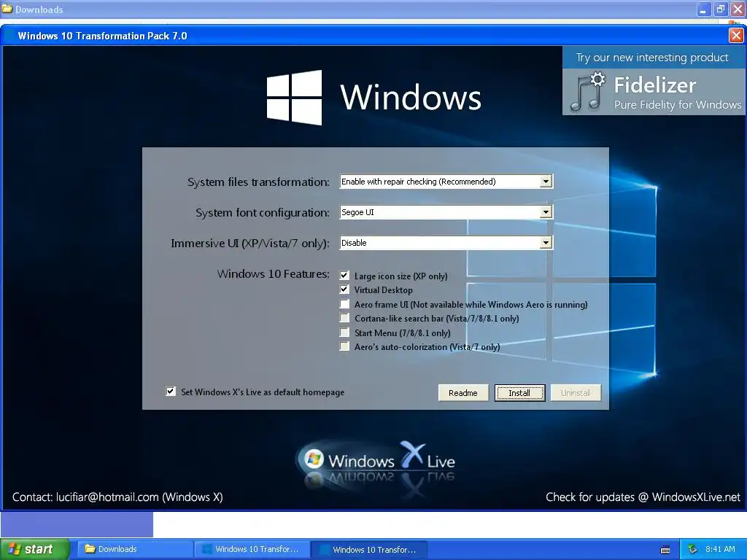This screenshot has height=560, width=747.
Task: Click the Install button
Action: [x=519, y=393]
